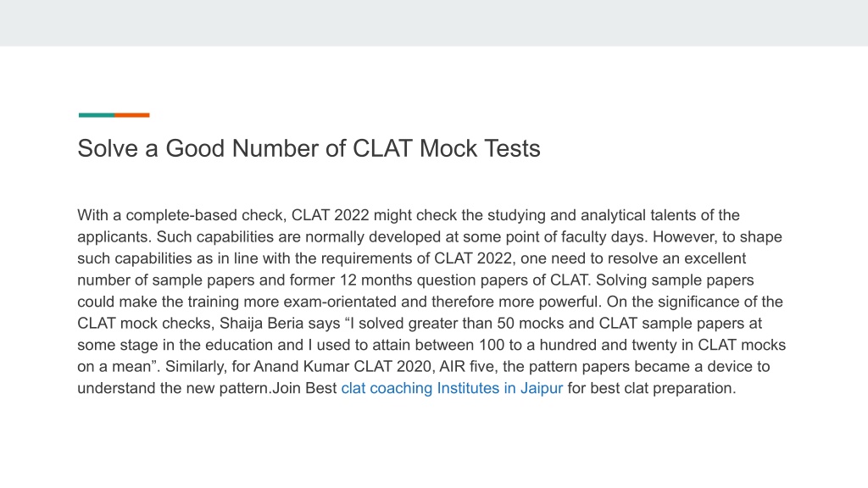Click the phrase Join Best before the link
Viewport: 868px width, 488px height.
tap(304, 388)
